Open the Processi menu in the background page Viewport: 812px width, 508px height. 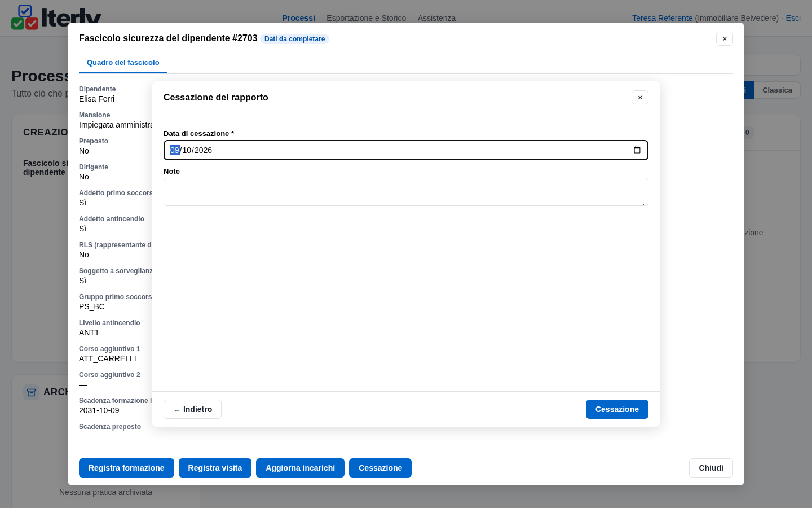(298, 18)
